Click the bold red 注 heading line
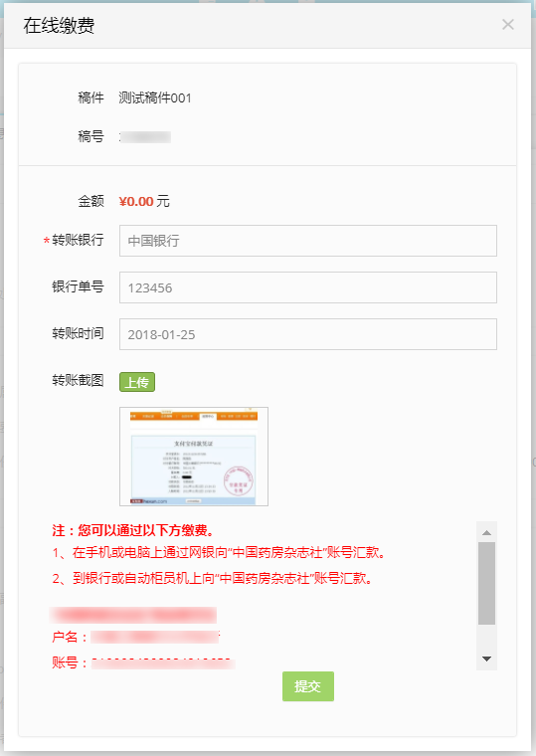Image resolution: width=536 pixels, height=756 pixels. (133, 530)
